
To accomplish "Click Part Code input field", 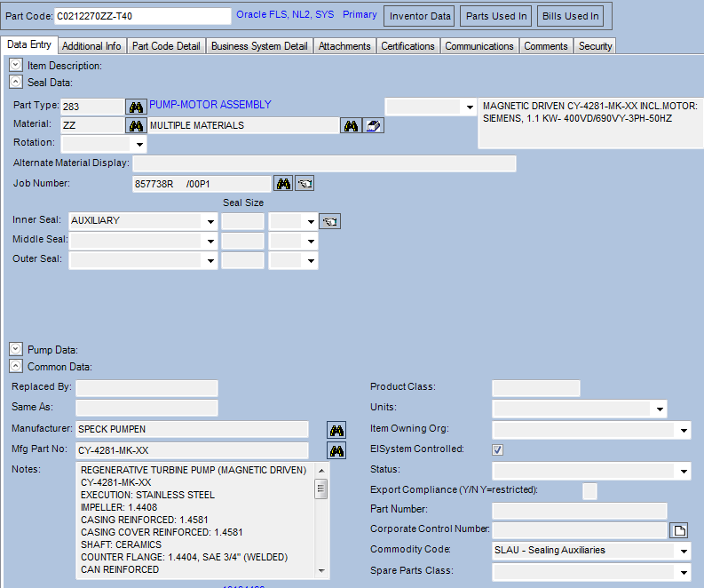I will point(143,16).
